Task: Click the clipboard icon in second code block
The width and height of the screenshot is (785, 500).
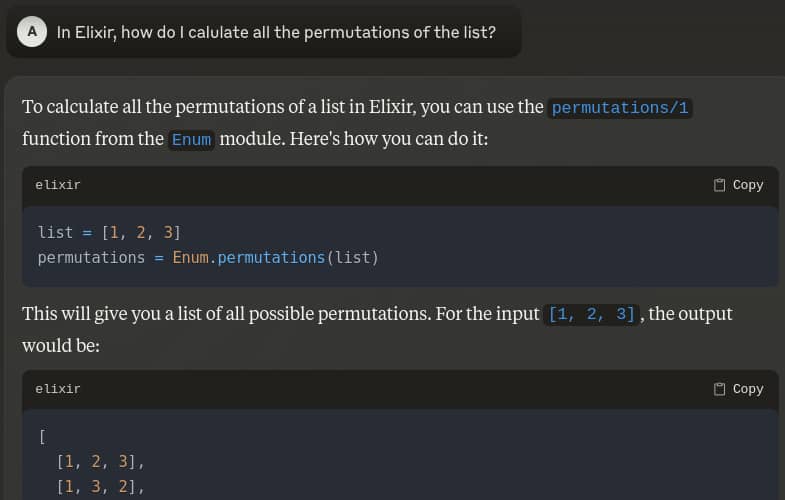Action: [x=720, y=389]
